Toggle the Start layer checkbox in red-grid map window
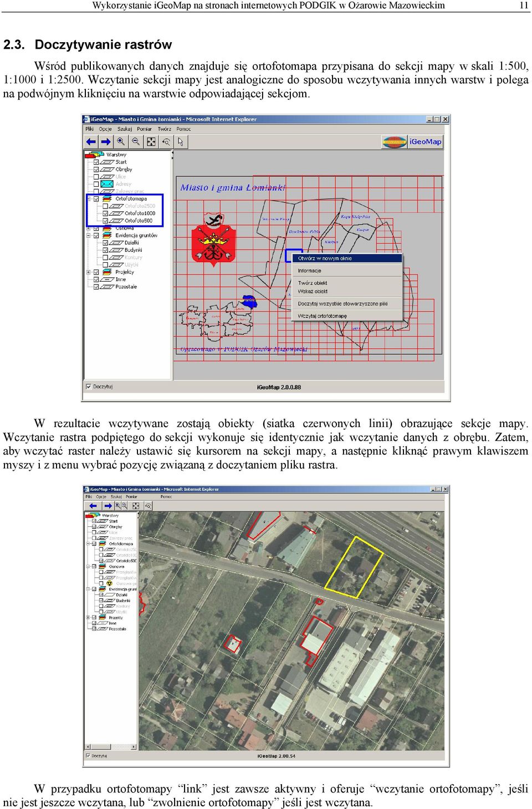532x809 pixels. (x=96, y=162)
